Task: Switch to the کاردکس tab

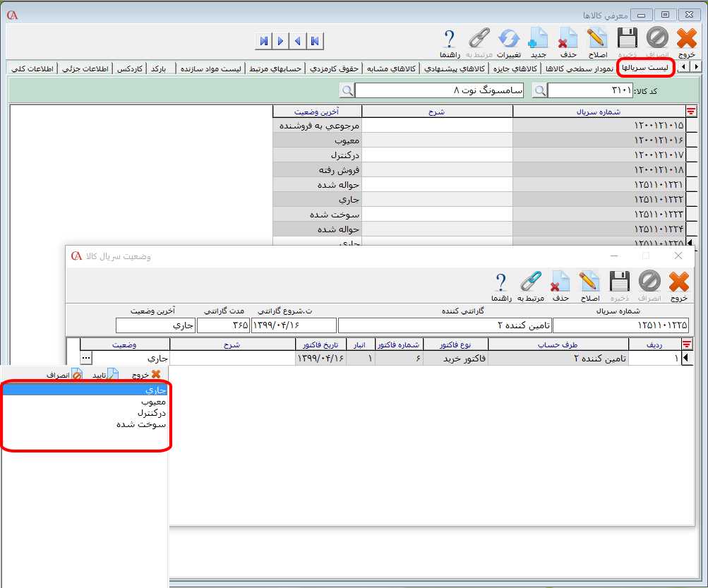Action: 130,68
